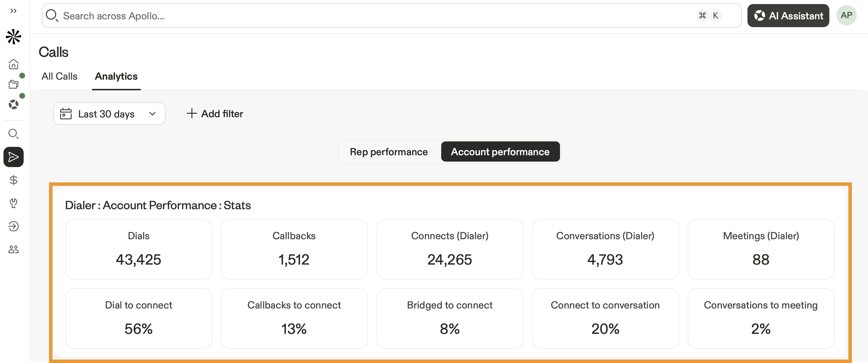Open the folders icon in sidebar
The image size is (868, 363).
14,84
